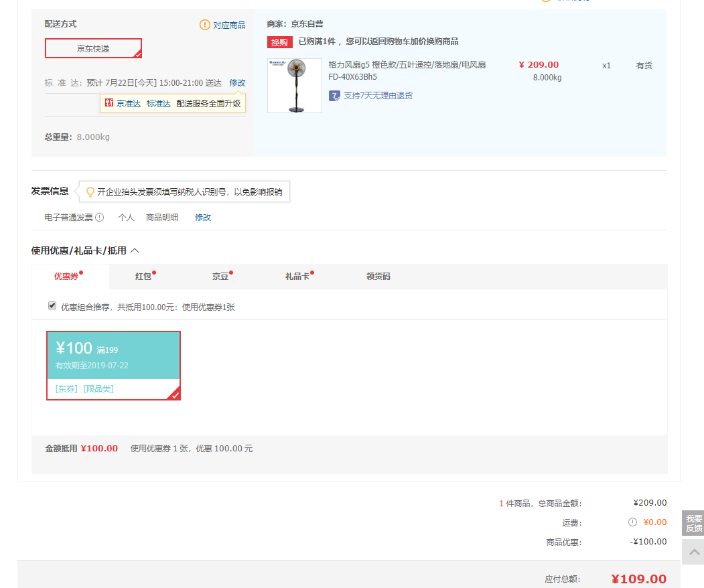Click the 有货 stock status text
This screenshot has height=588, width=704.
(x=644, y=66)
